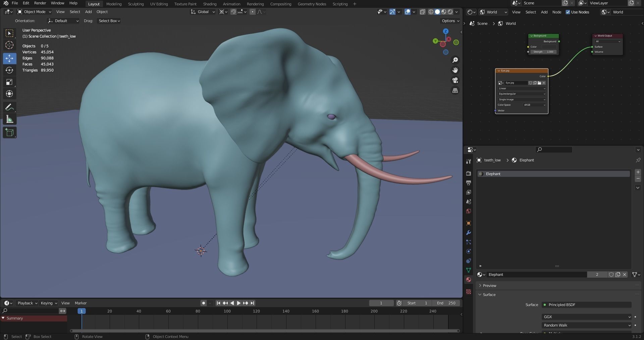The width and height of the screenshot is (644, 340).
Task: Click the timeline frame 1 marker
Action: pos(82,311)
